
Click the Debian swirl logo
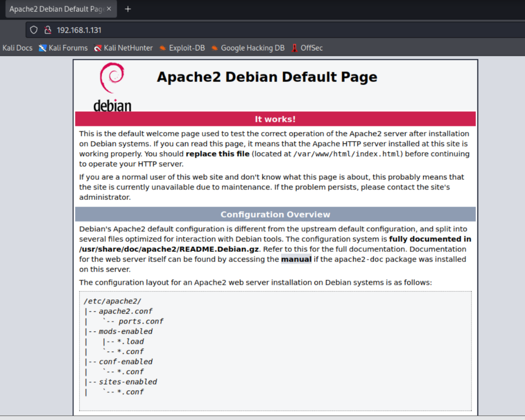pyautogui.click(x=112, y=78)
